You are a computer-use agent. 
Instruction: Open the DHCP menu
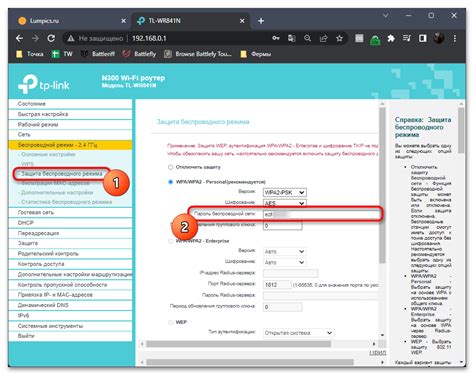pyautogui.click(x=70, y=223)
